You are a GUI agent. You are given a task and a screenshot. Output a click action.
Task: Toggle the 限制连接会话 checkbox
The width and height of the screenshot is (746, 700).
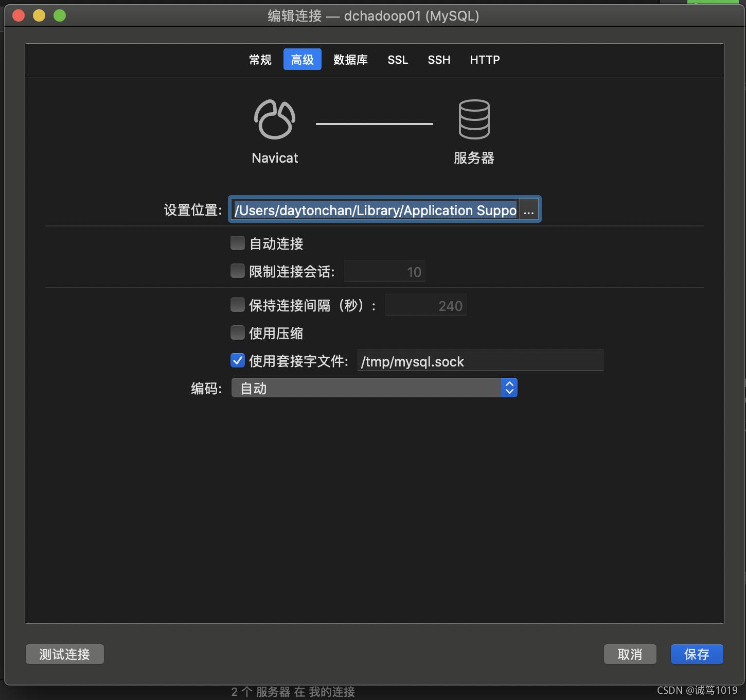pos(238,271)
